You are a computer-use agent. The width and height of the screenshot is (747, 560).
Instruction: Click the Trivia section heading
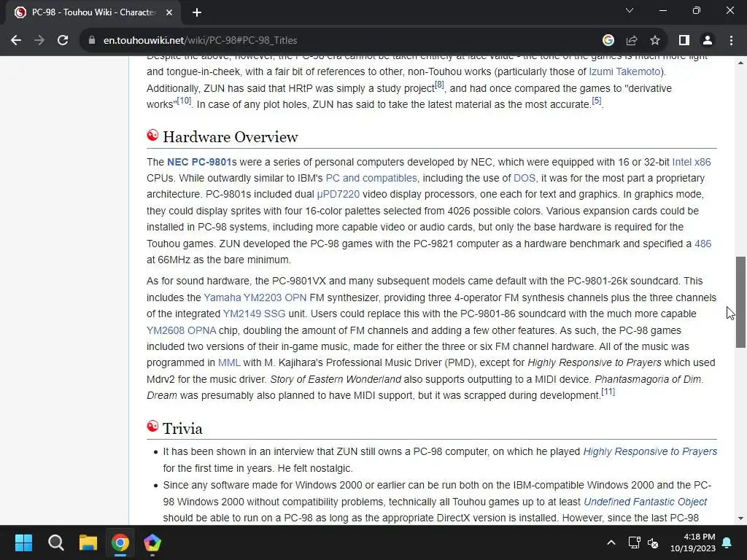point(182,429)
